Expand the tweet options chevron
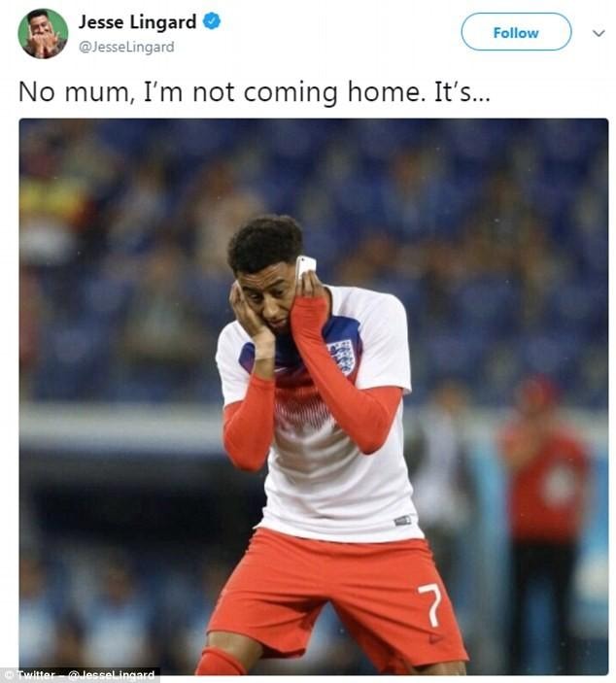 click(599, 33)
